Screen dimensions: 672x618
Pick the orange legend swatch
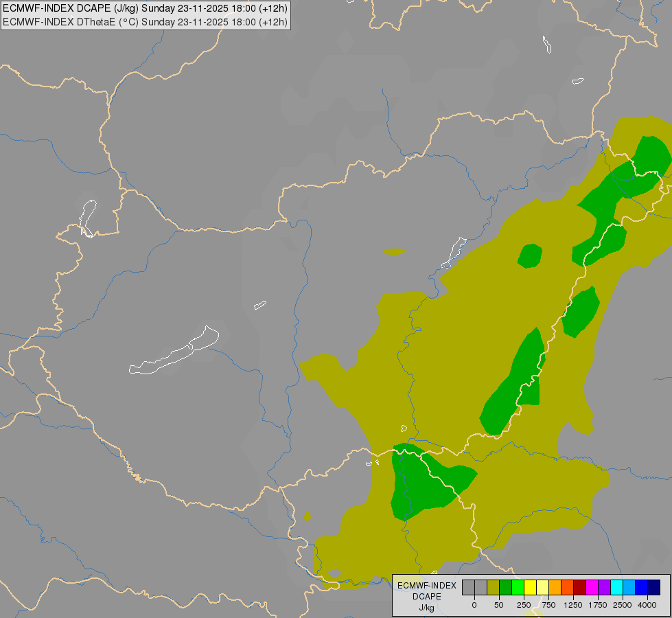(x=555, y=587)
